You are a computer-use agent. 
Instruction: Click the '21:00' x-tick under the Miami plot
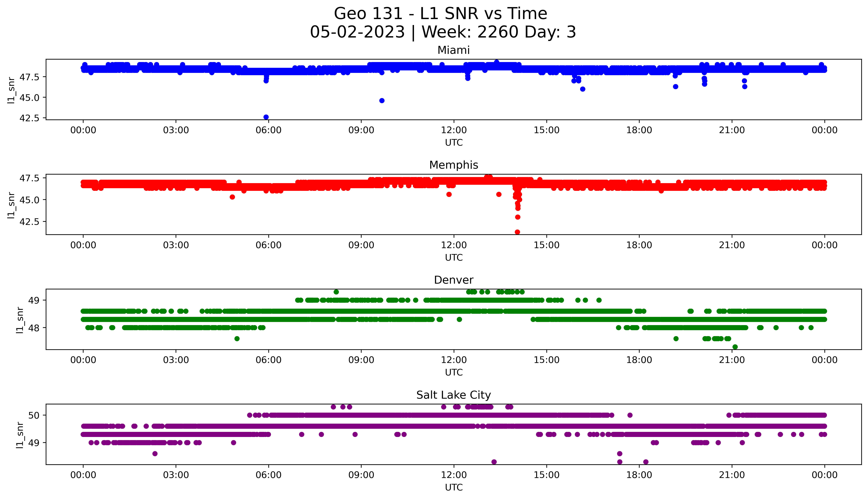[732, 130]
